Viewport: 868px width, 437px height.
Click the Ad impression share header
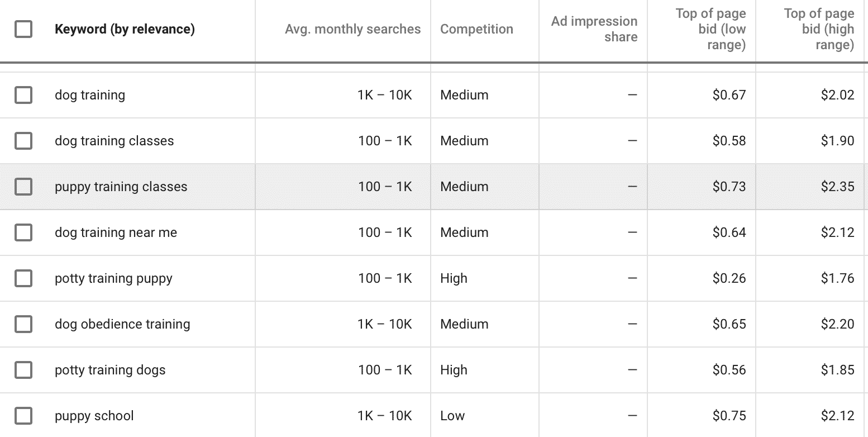pyautogui.click(x=594, y=29)
